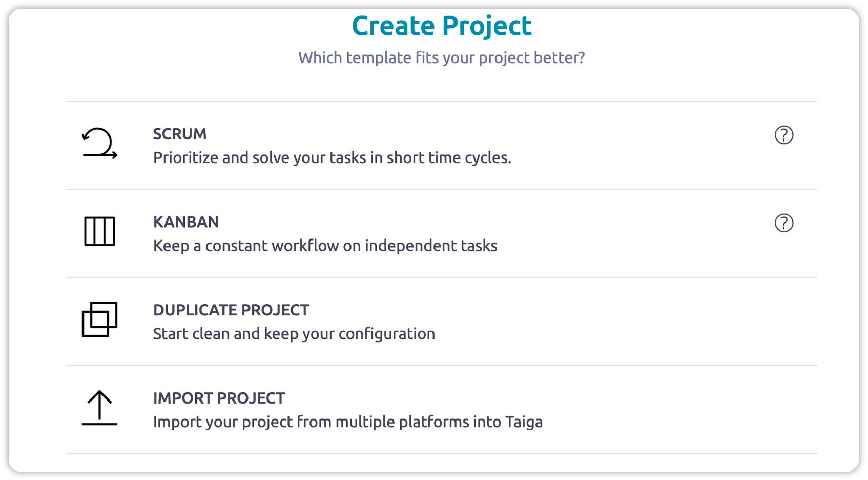This screenshot has height=480, width=868.
Task: Click "Prioritize and solve your tasks" description
Action: point(332,157)
